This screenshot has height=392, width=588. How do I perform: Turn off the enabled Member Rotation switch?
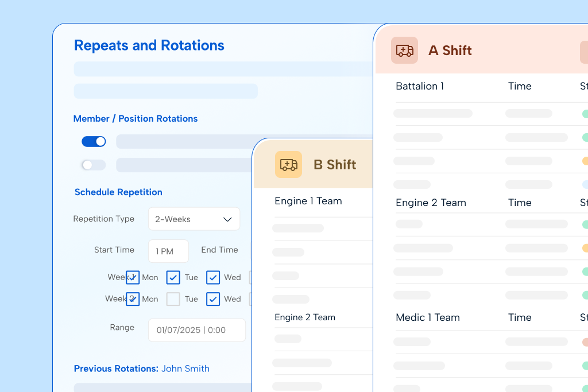tap(94, 142)
